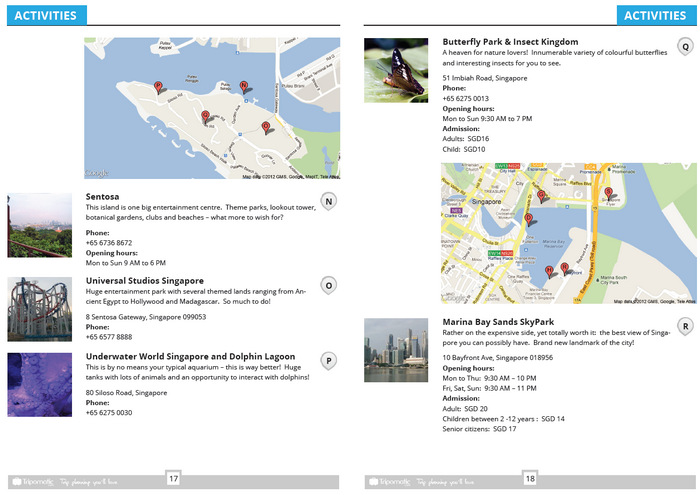Open the Sentosa photo thumbnail

click(40, 225)
